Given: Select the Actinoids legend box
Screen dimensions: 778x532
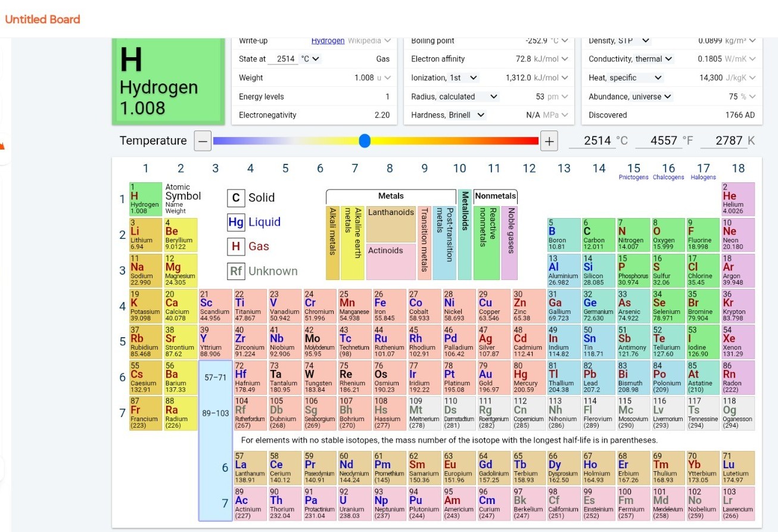Looking at the screenshot, I should pyautogui.click(x=391, y=262).
